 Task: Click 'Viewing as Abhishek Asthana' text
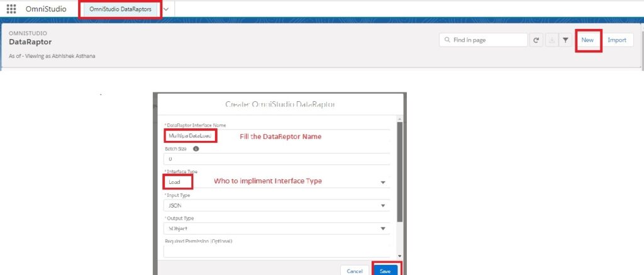60,56
